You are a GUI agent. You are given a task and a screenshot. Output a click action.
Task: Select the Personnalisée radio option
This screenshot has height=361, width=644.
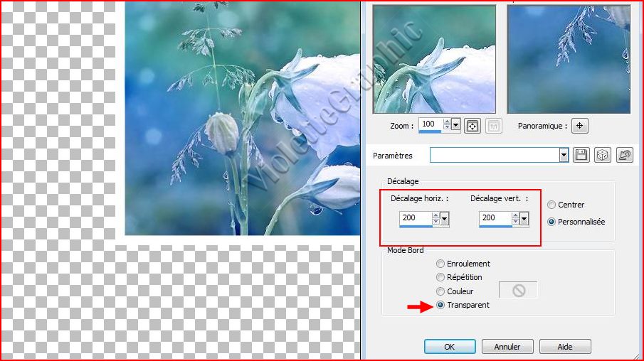click(x=551, y=222)
